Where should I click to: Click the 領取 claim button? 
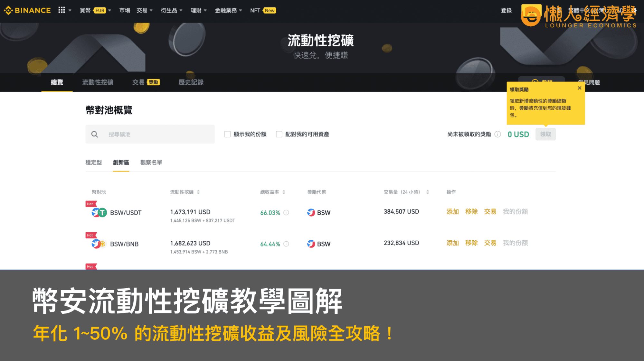[x=545, y=134]
